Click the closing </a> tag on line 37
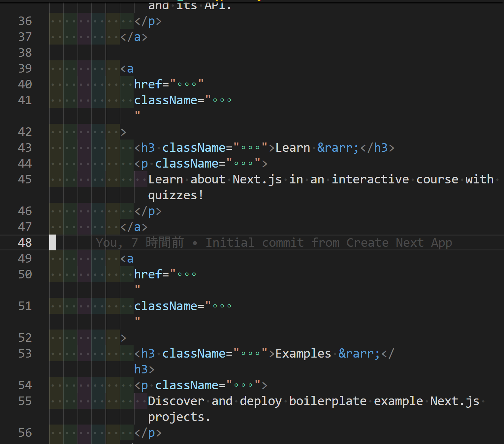504x444 pixels. [134, 37]
